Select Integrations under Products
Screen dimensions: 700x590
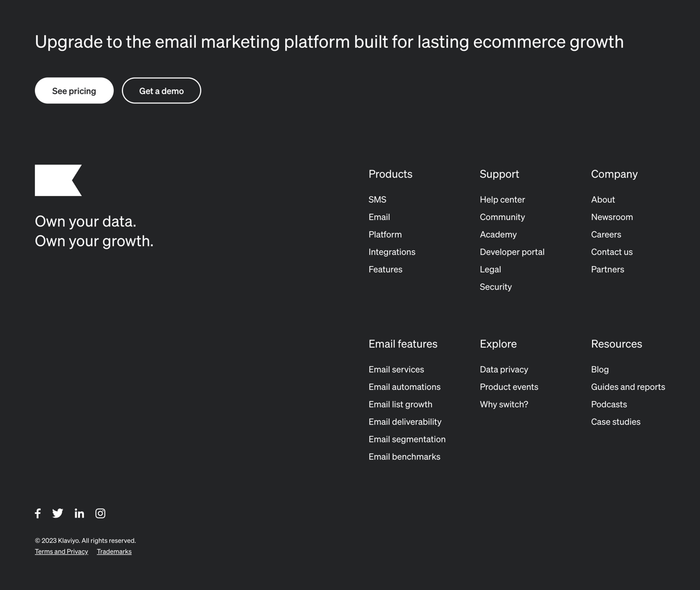391,252
